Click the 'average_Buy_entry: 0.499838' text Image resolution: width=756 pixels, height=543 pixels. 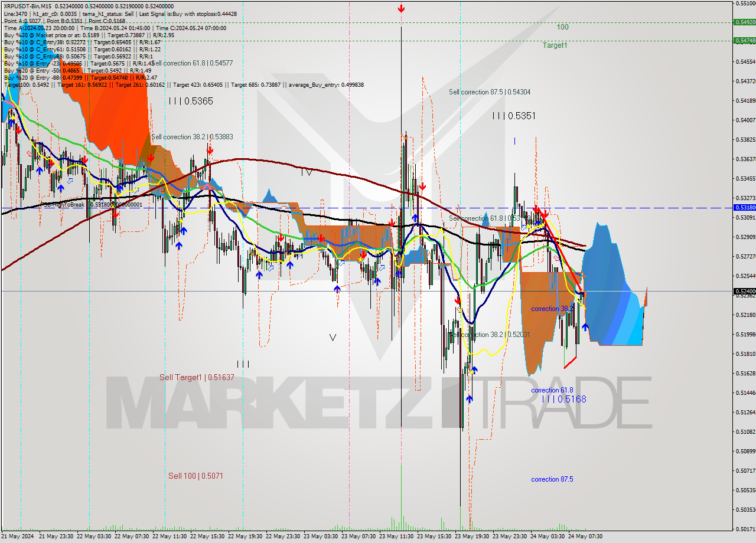[x=327, y=84]
